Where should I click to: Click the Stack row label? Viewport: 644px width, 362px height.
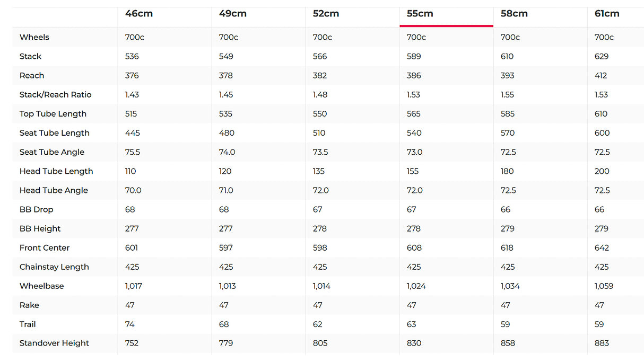tap(30, 56)
